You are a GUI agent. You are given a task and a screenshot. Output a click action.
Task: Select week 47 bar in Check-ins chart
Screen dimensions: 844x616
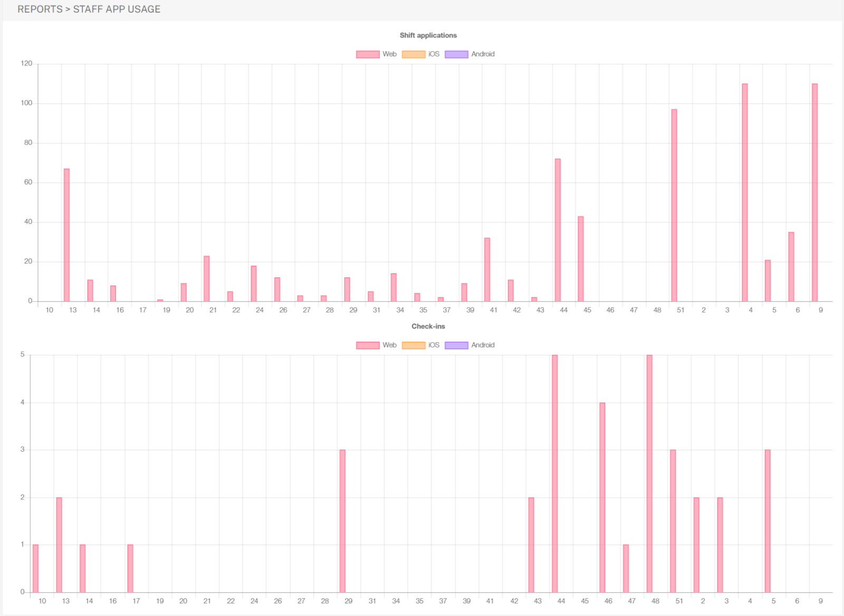[x=626, y=569]
